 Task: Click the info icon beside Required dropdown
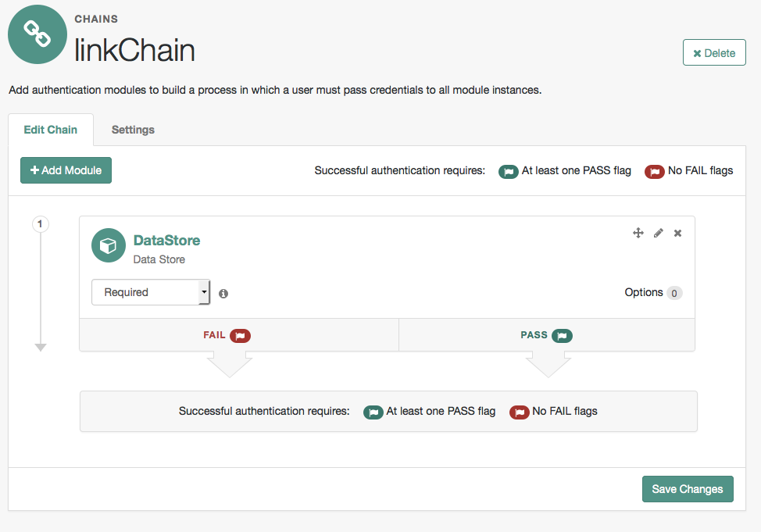[224, 294]
